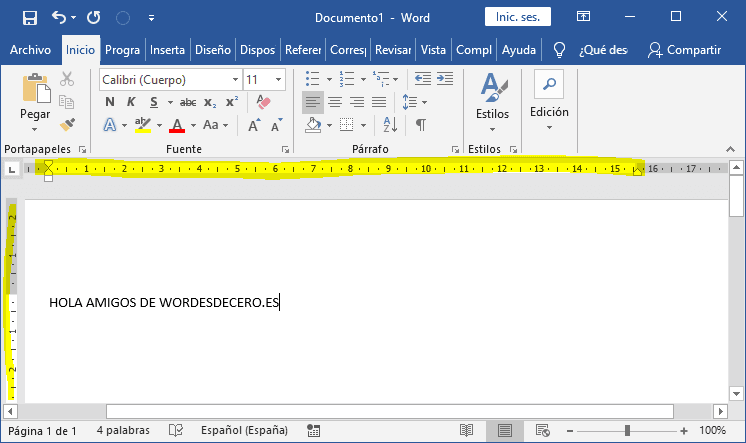Screen dimensions: 746x443
Task: Toggle bold (N) formatting
Action: tap(110, 102)
